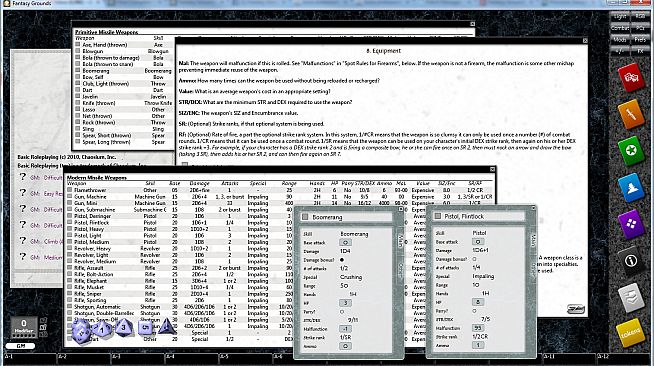Open the red Characters masks sidebar icon

[x=631, y=78]
